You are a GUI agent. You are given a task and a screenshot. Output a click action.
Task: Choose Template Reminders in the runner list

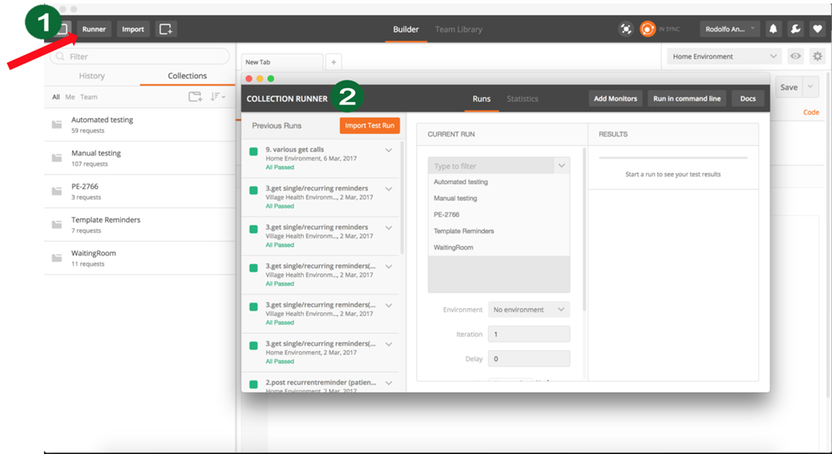tap(499, 231)
